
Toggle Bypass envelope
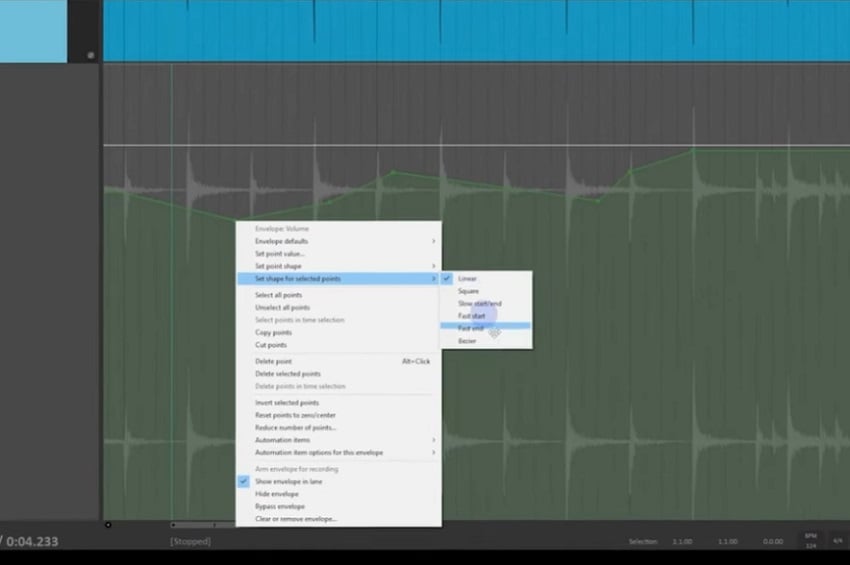pos(339,506)
